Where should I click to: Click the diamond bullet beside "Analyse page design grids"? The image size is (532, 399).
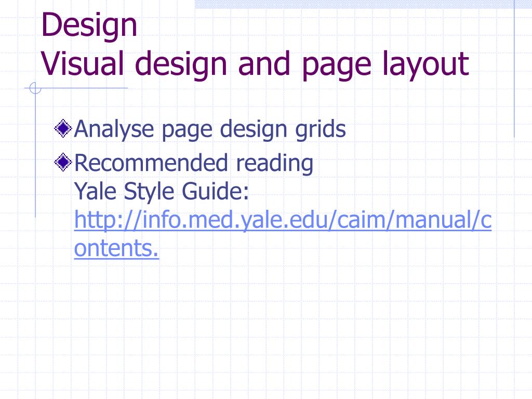pyautogui.click(x=63, y=129)
